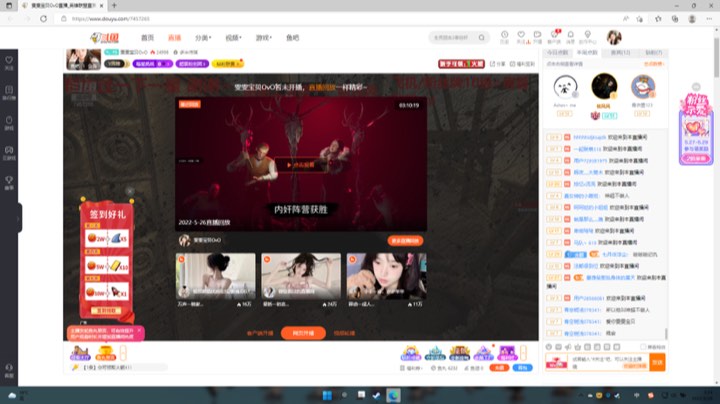Focus the chat message input box

608,362
